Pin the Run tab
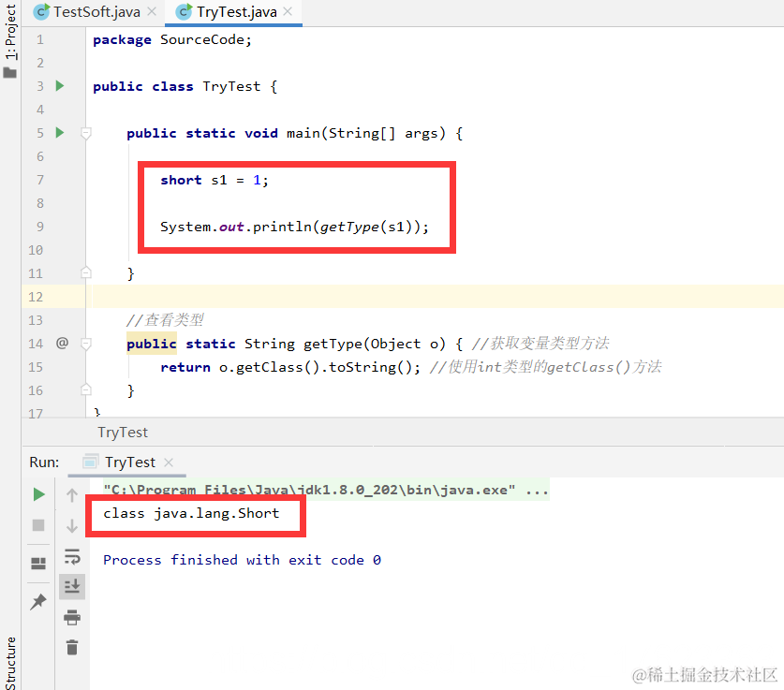 pos(38,602)
